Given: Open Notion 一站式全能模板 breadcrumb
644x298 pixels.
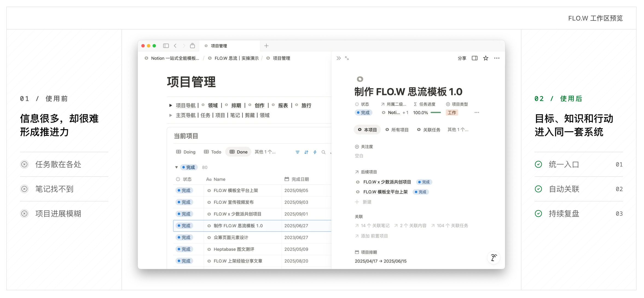Looking at the screenshot, I should click(x=172, y=58).
